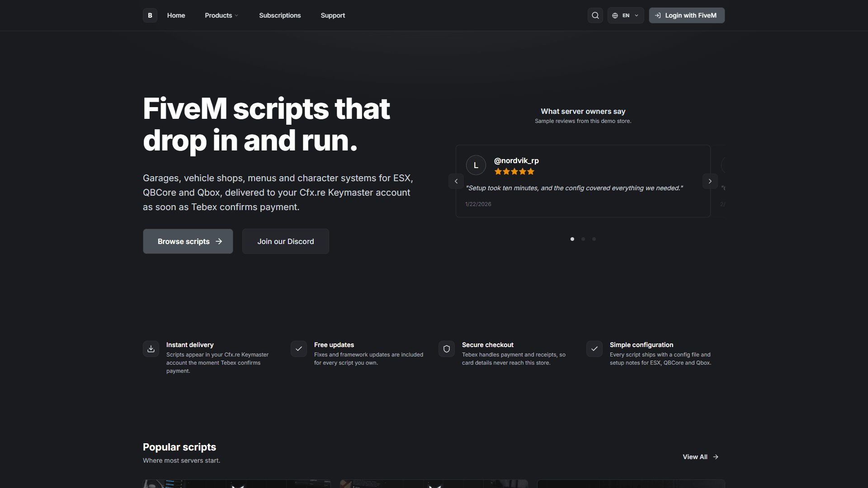Open the Support page
The image size is (868, 488).
[333, 15]
